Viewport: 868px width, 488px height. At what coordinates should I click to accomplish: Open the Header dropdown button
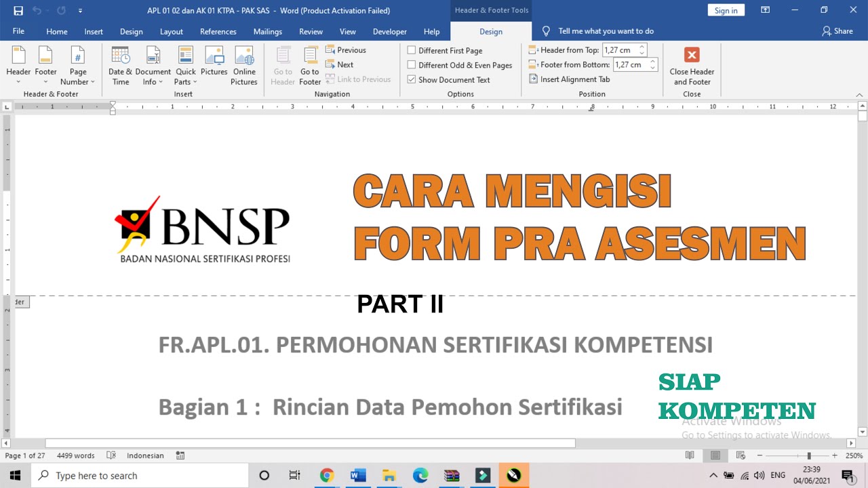point(18,66)
